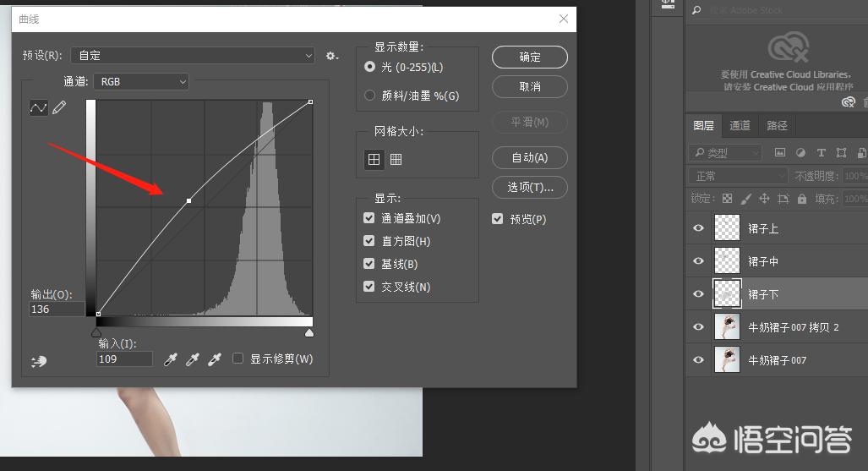Hide the 裙子中 layer
868x471 pixels.
(699, 261)
